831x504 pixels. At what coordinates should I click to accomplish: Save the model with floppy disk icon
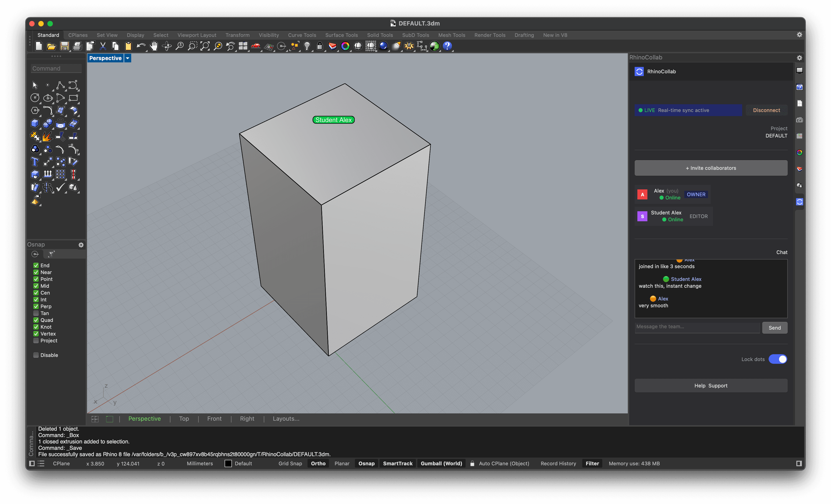point(64,46)
